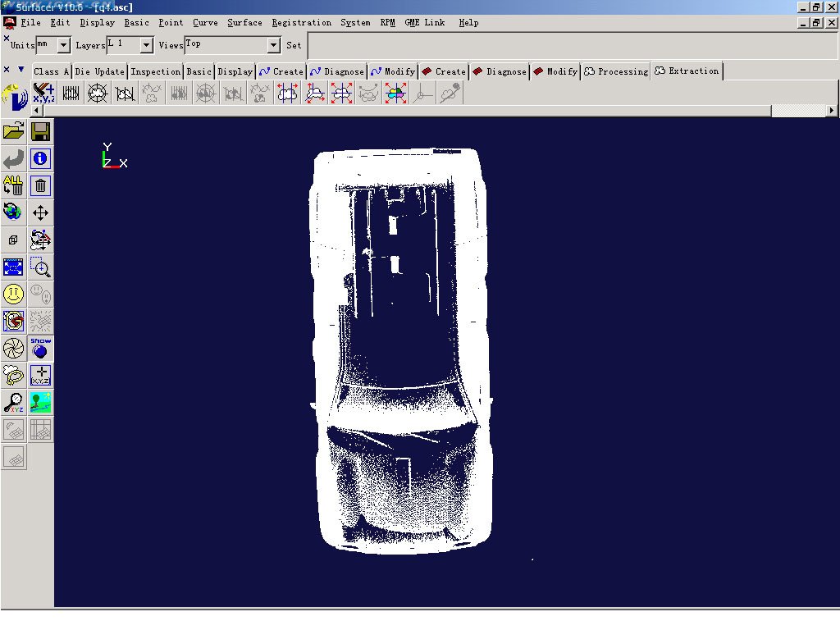840x630 pixels.
Task: Click the blue information icon
Action: click(x=40, y=159)
